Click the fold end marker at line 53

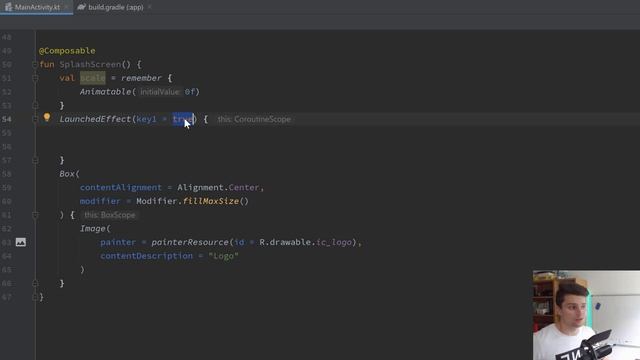(x=35, y=105)
